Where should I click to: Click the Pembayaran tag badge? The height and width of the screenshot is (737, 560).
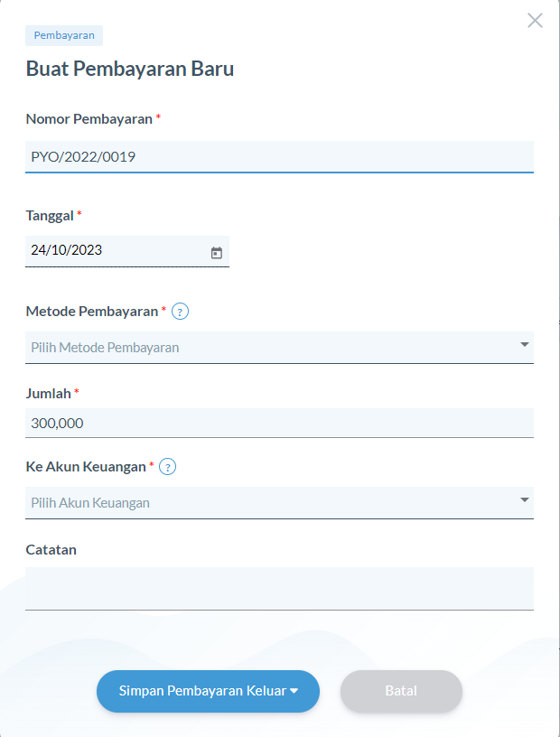[64, 36]
